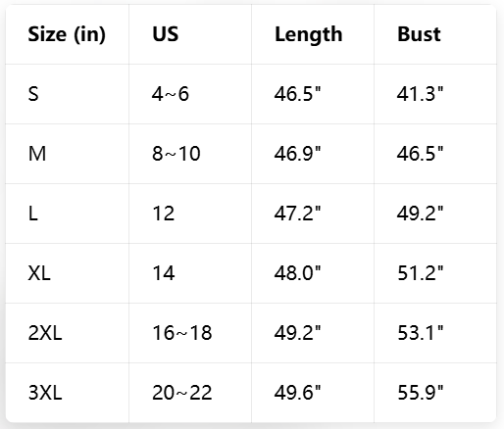The width and height of the screenshot is (504, 429).
Task: Click the US size 16~18 cell
Action: 182,333
